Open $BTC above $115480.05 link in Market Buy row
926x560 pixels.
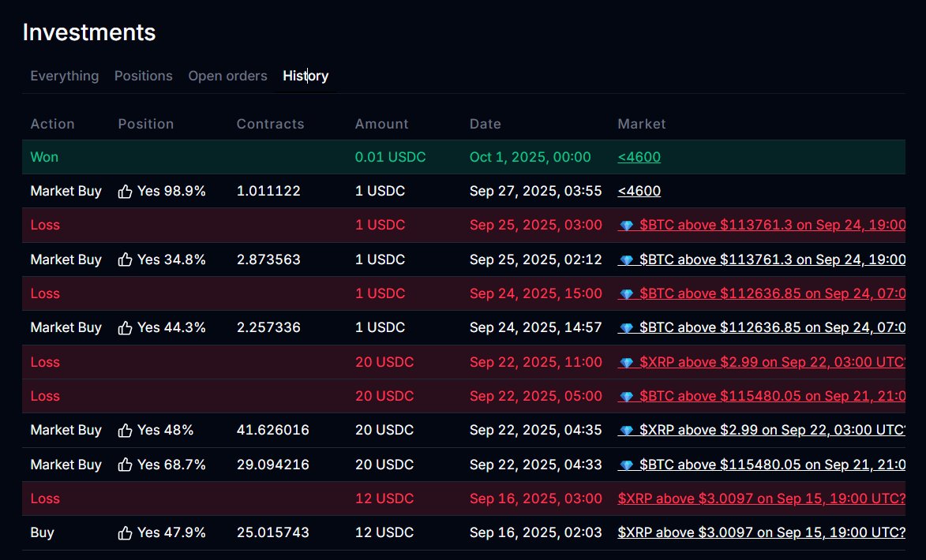point(762,465)
